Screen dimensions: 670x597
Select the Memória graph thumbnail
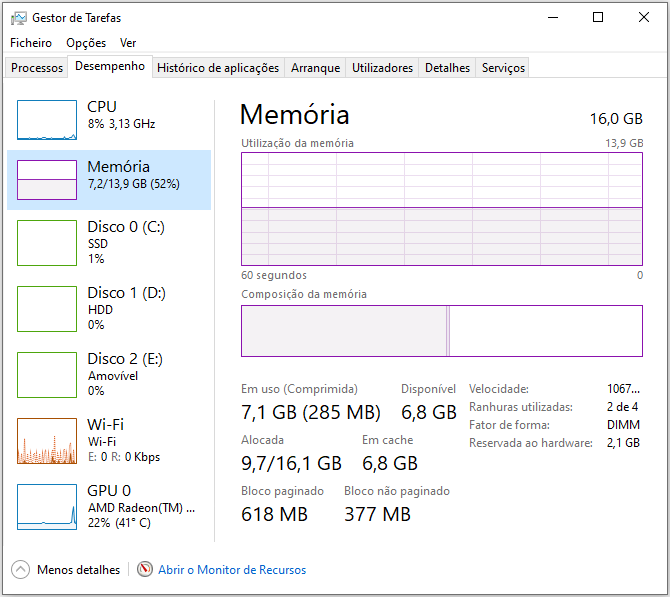(47, 179)
